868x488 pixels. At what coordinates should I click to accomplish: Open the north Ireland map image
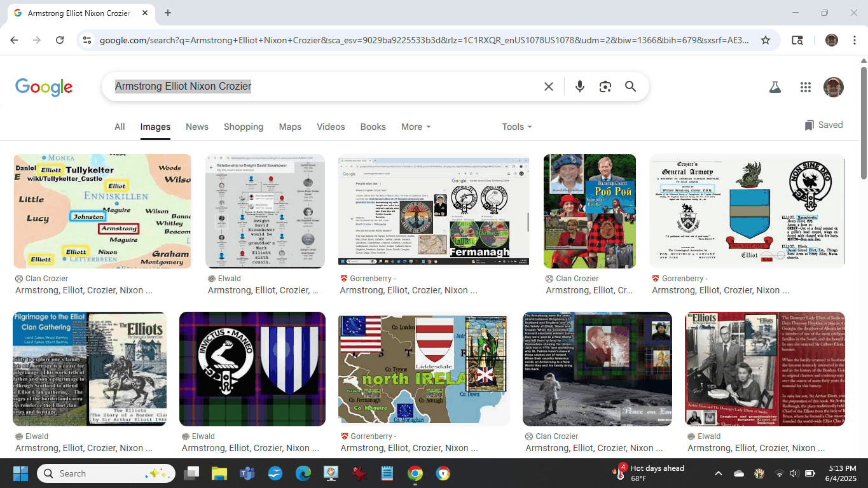[x=424, y=369]
